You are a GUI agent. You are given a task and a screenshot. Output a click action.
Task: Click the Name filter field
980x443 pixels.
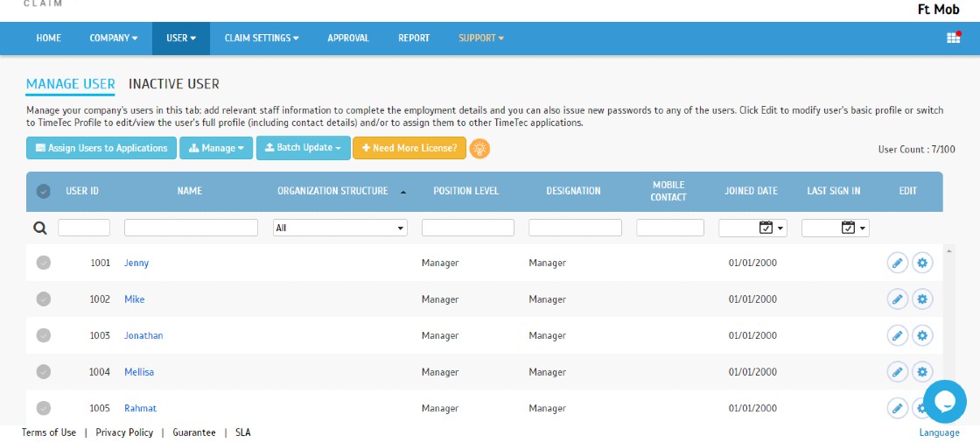192,228
